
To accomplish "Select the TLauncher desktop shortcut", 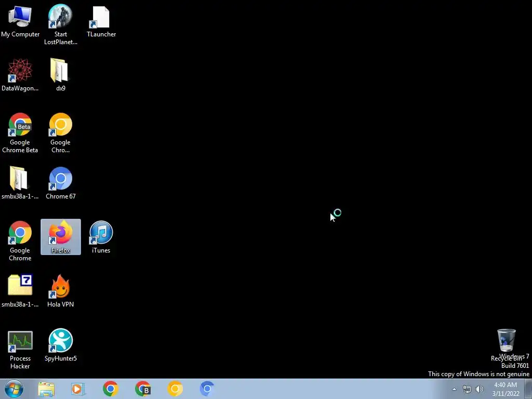I will pos(101,21).
